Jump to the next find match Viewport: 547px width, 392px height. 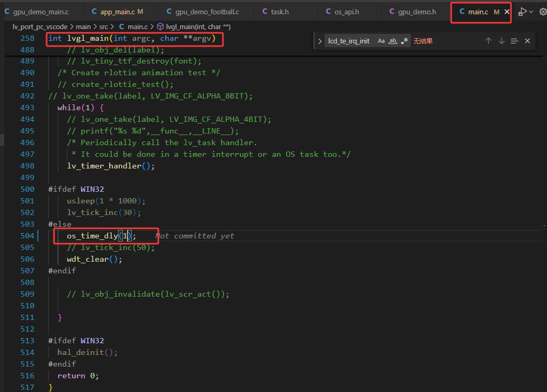501,41
